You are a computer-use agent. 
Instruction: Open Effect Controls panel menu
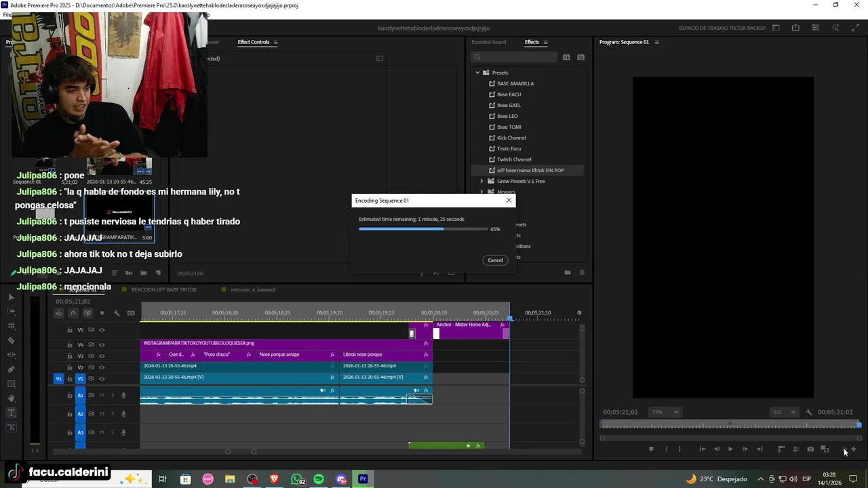(x=275, y=42)
